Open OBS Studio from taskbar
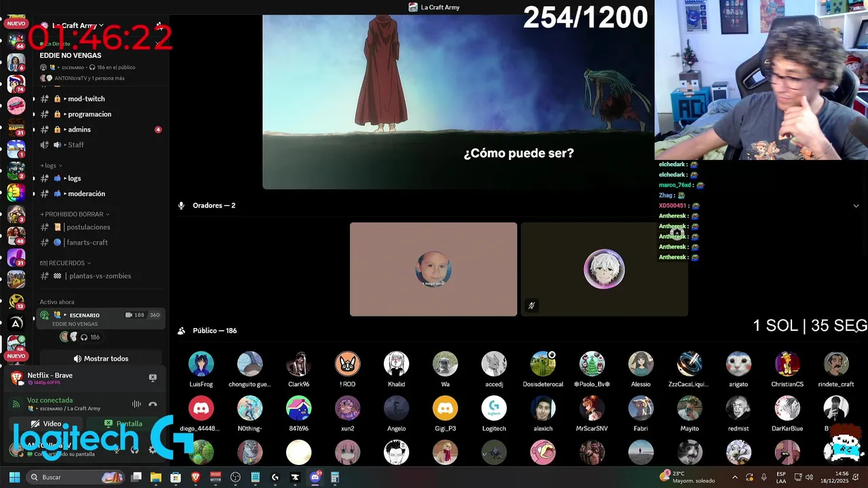This screenshot has height=488, width=868. click(x=235, y=477)
